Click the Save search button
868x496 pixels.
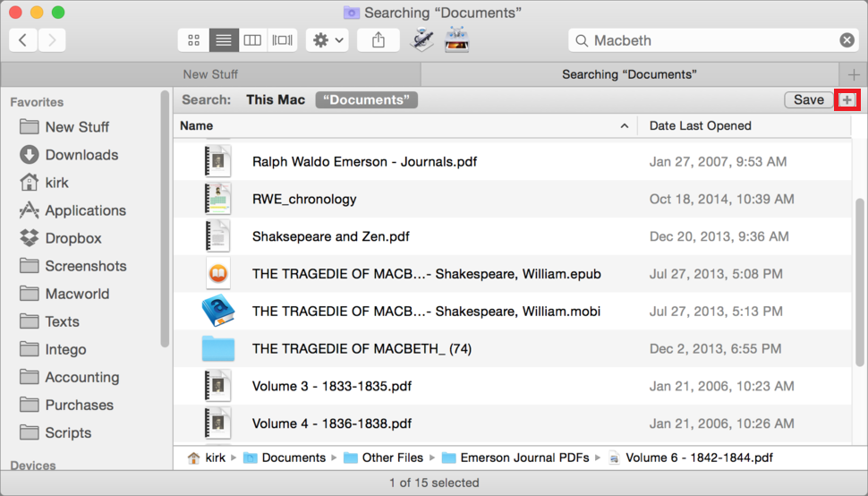click(809, 99)
